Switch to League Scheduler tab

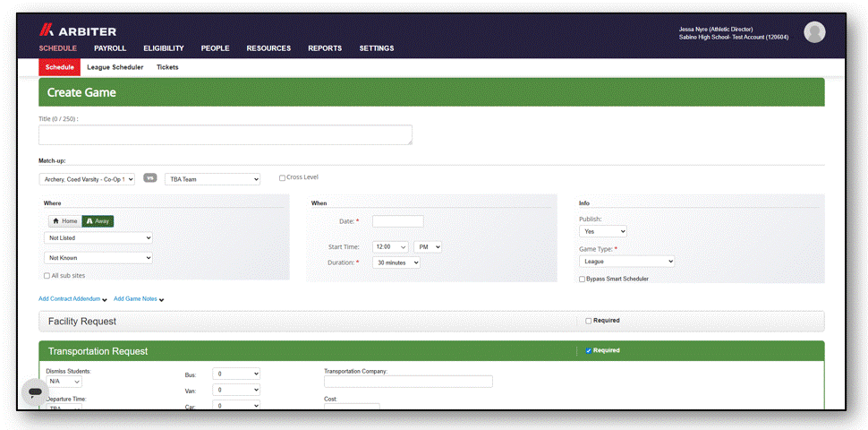pos(115,67)
